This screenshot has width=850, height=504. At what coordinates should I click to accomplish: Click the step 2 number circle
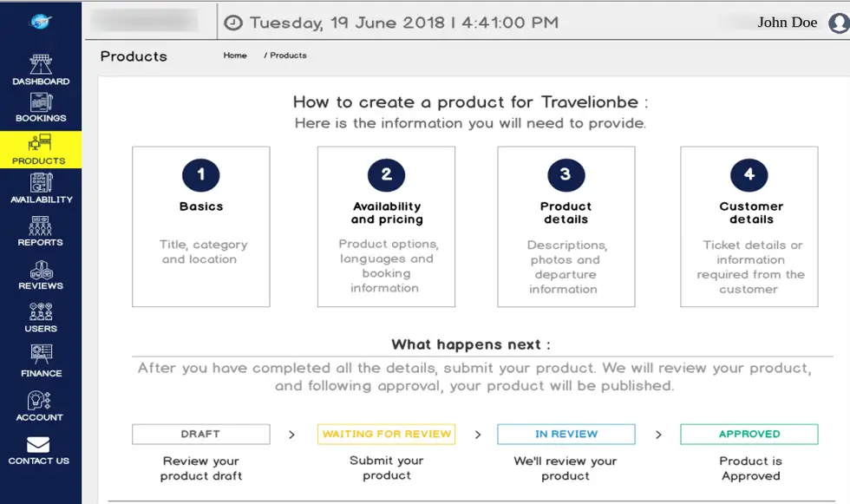(x=387, y=174)
